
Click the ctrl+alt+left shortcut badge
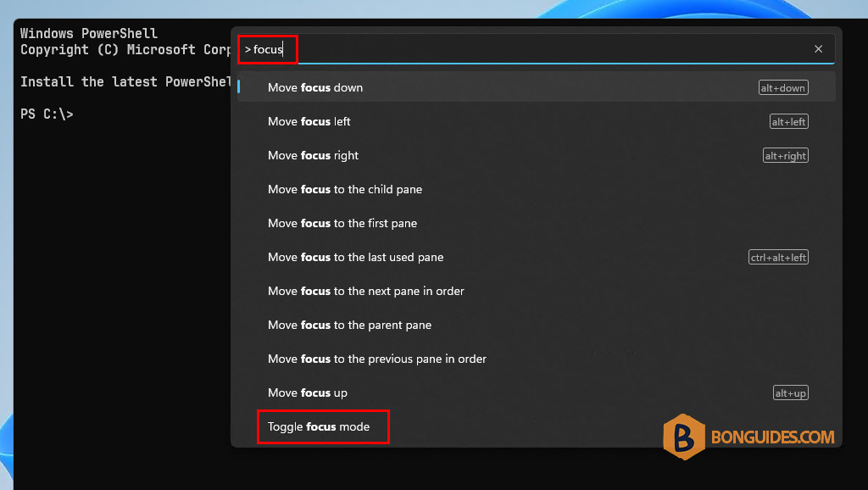coord(778,257)
